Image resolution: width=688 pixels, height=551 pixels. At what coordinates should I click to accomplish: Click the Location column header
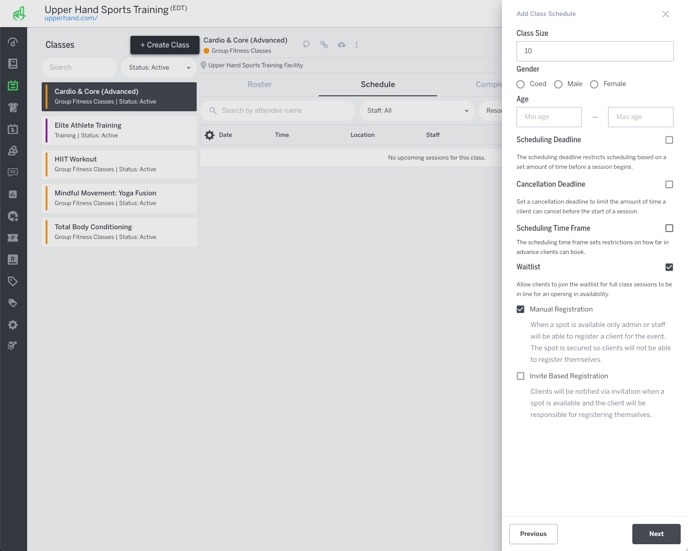click(x=362, y=135)
